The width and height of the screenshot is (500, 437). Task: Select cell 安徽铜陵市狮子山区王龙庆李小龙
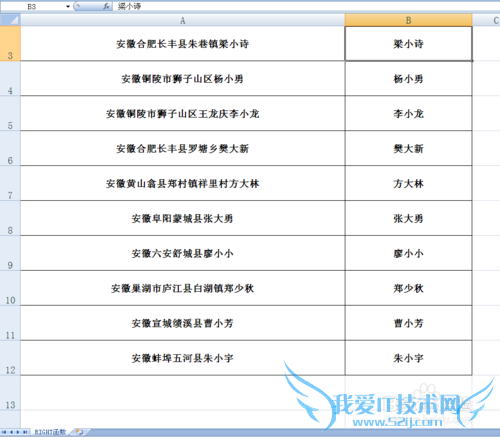[x=183, y=114]
